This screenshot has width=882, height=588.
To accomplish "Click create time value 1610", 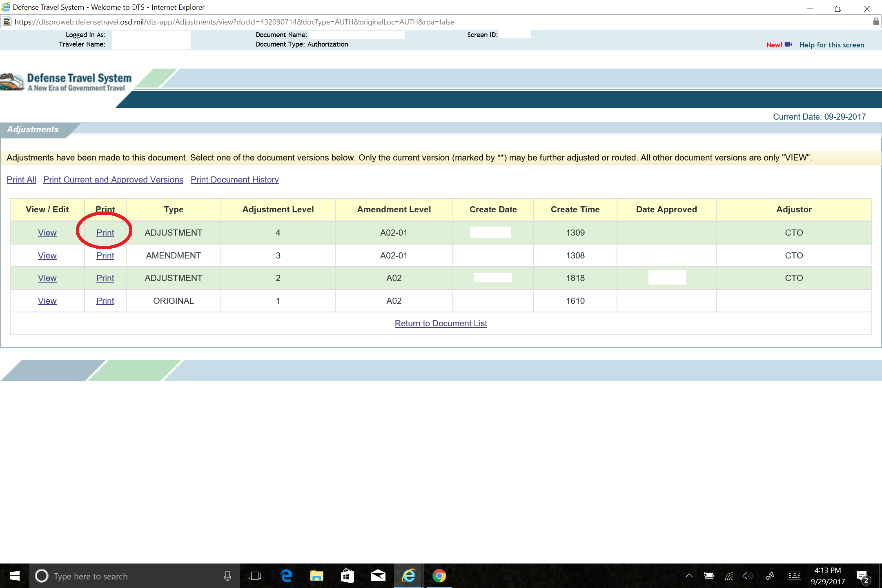I will coord(575,301).
